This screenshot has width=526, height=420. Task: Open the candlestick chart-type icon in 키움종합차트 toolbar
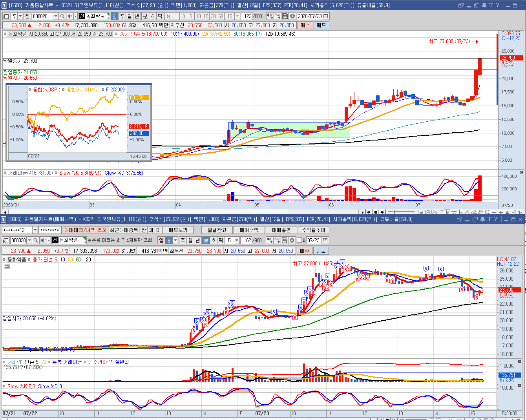pos(270,16)
